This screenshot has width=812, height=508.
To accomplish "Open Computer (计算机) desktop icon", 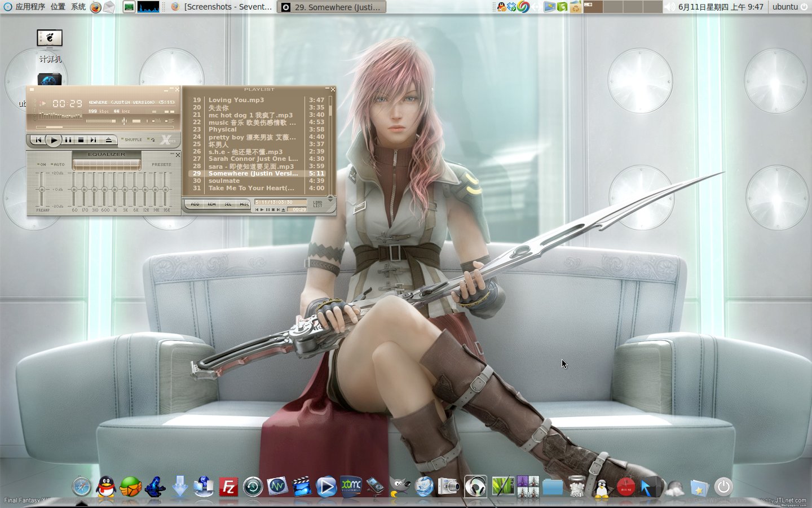I will click(x=50, y=46).
